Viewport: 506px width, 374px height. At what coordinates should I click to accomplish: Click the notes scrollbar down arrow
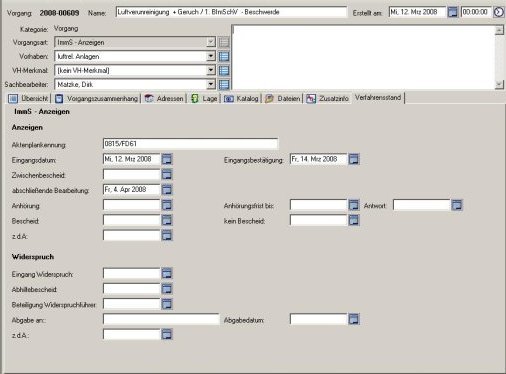499,84
